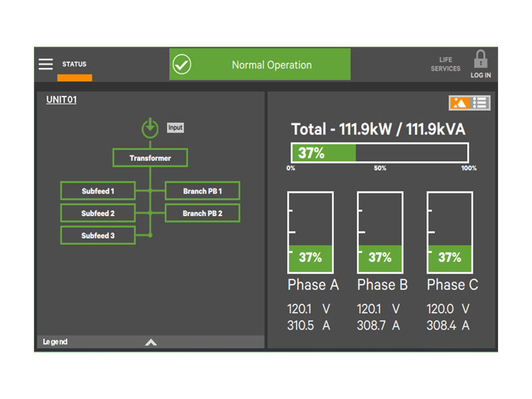Expand the Legend panel arrow
Image resolution: width=532 pixels, height=399 pixels.
[x=151, y=342]
